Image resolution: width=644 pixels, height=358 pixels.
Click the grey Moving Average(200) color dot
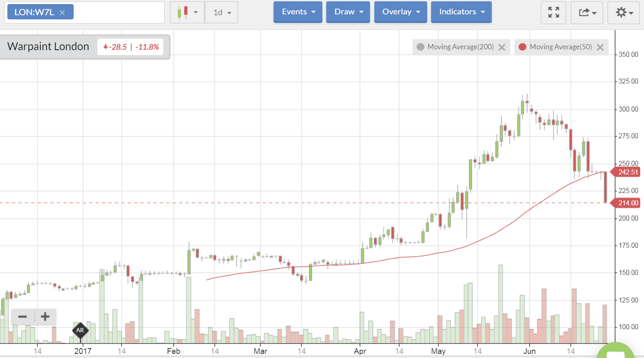(420, 47)
